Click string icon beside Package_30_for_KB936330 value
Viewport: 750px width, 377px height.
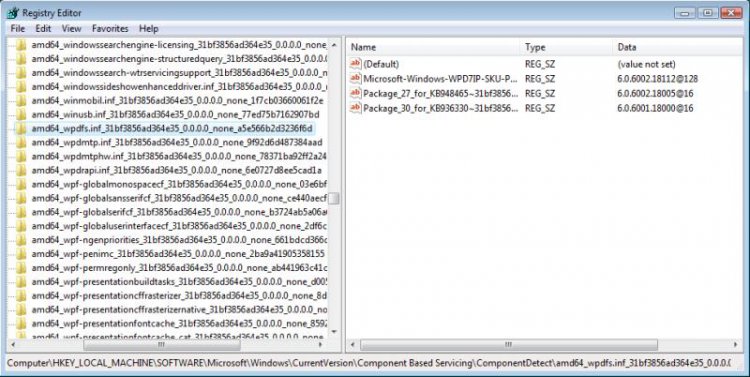(355, 108)
